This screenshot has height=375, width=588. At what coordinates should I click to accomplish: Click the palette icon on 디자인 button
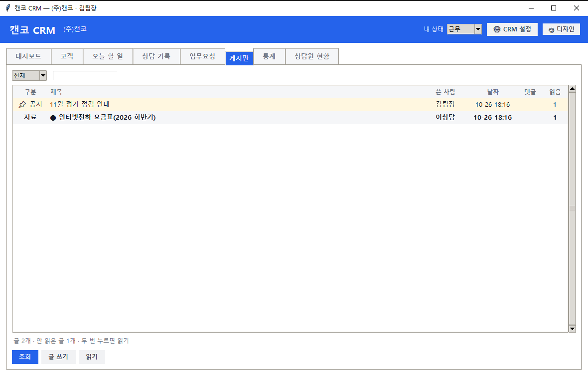[551, 30]
